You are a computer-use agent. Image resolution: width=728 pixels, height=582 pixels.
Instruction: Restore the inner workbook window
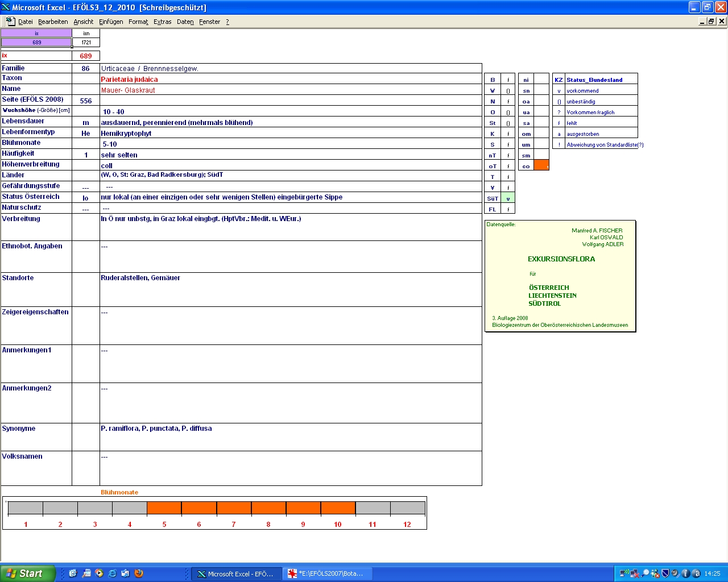pos(712,21)
